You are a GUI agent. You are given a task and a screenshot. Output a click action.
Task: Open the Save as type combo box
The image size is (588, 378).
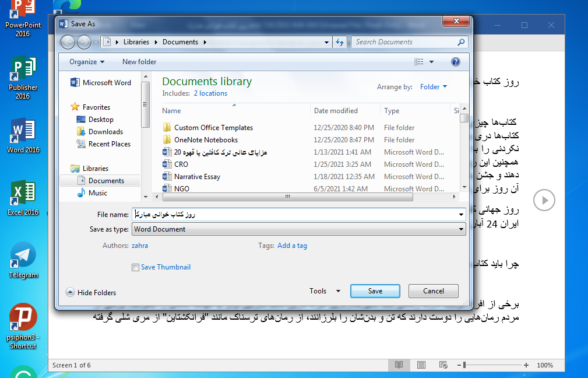tap(299, 229)
